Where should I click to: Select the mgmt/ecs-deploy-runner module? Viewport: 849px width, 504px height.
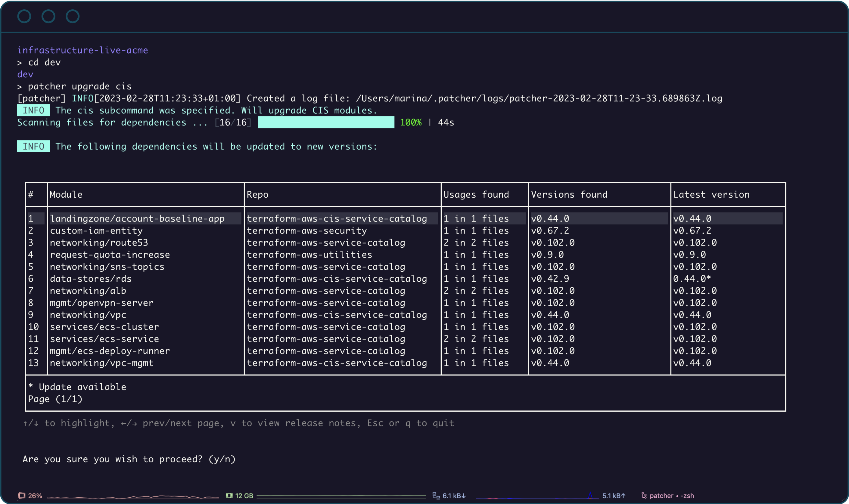[x=110, y=351]
